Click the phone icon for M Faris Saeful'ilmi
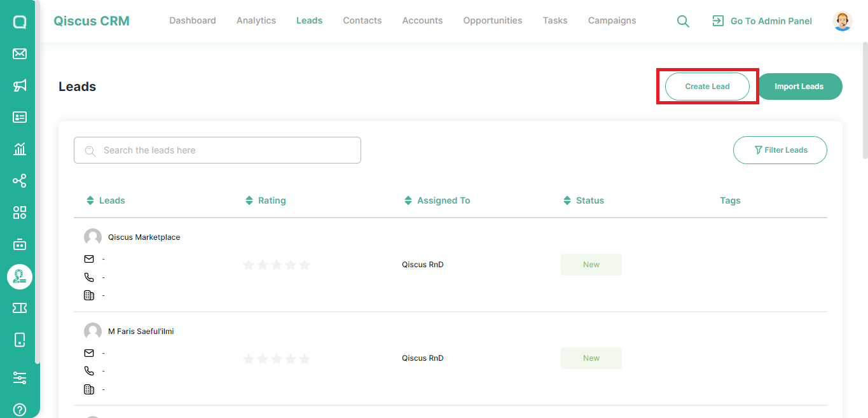This screenshot has width=868, height=418. click(x=89, y=371)
